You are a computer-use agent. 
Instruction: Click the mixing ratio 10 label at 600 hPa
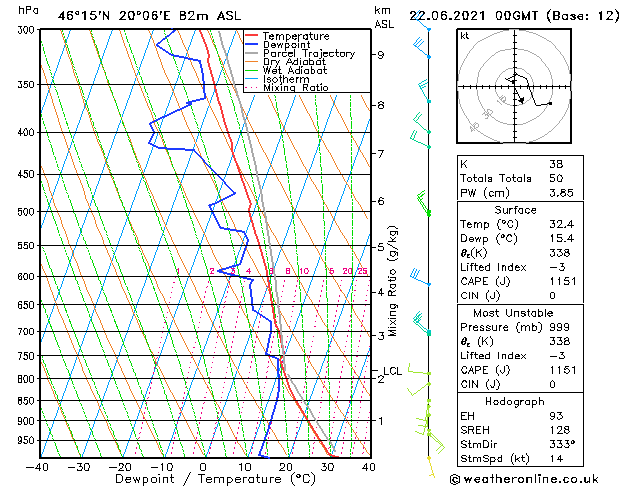304,271
